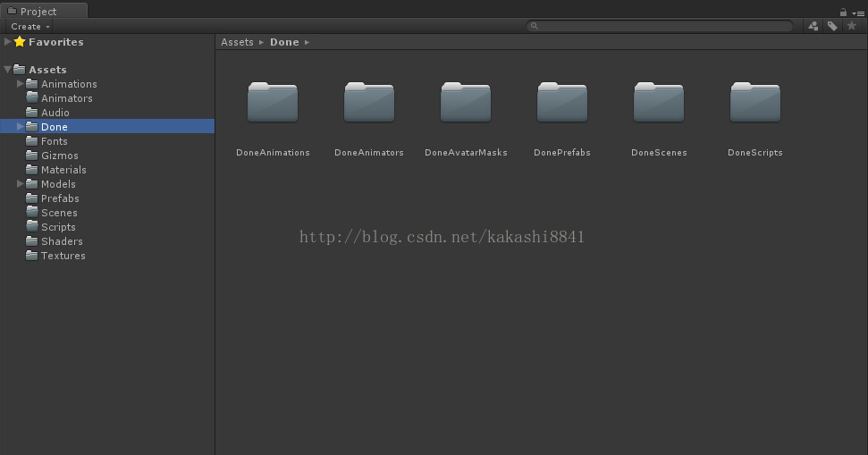Select the Animations tree label
This screenshot has height=455, width=868.
click(x=69, y=84)
